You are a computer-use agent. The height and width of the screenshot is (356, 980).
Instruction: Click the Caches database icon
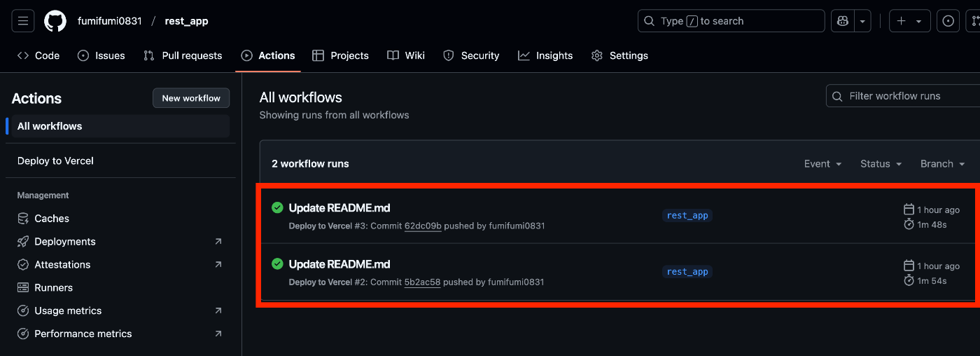pos(23,218)
